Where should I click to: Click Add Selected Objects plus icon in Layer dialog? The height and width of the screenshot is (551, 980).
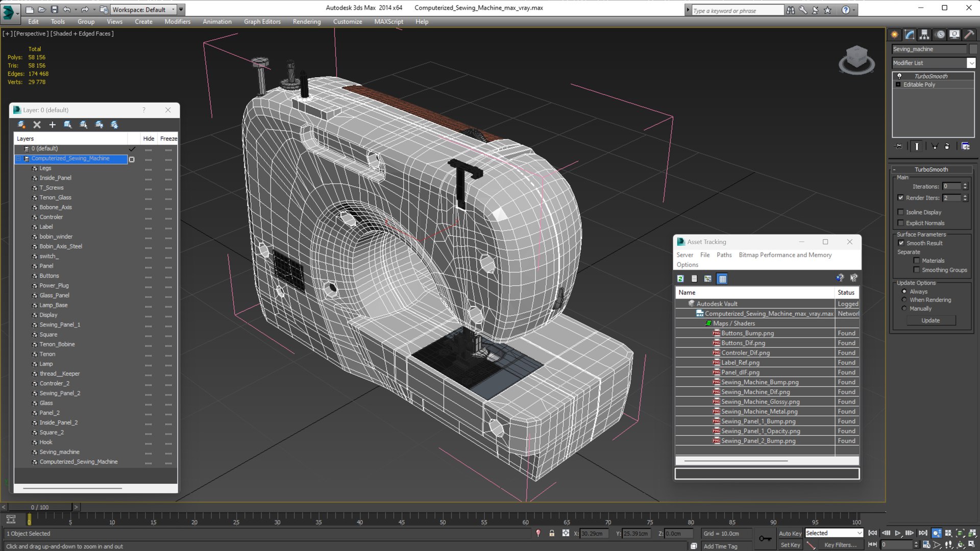click(52, 124)
